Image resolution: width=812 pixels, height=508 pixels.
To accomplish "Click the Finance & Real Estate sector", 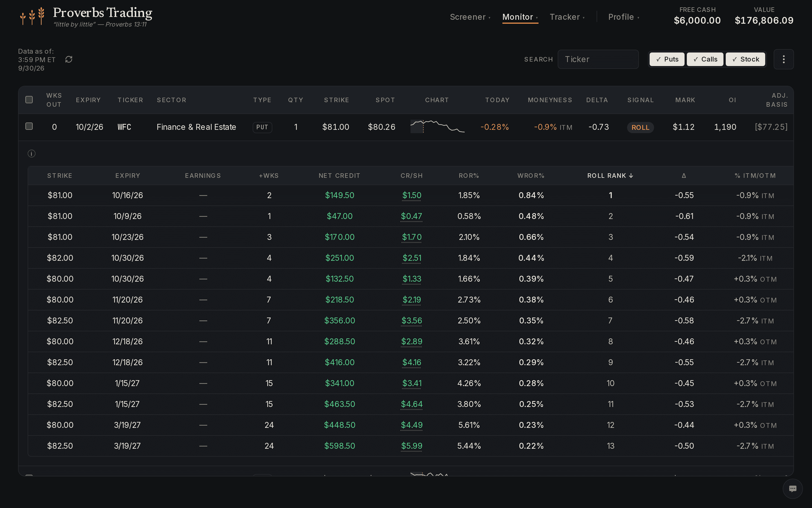I will [196, 127].
